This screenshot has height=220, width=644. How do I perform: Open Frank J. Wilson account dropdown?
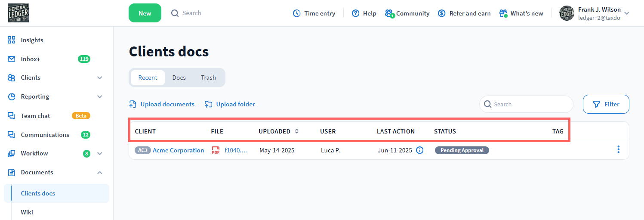coord(627,13)
